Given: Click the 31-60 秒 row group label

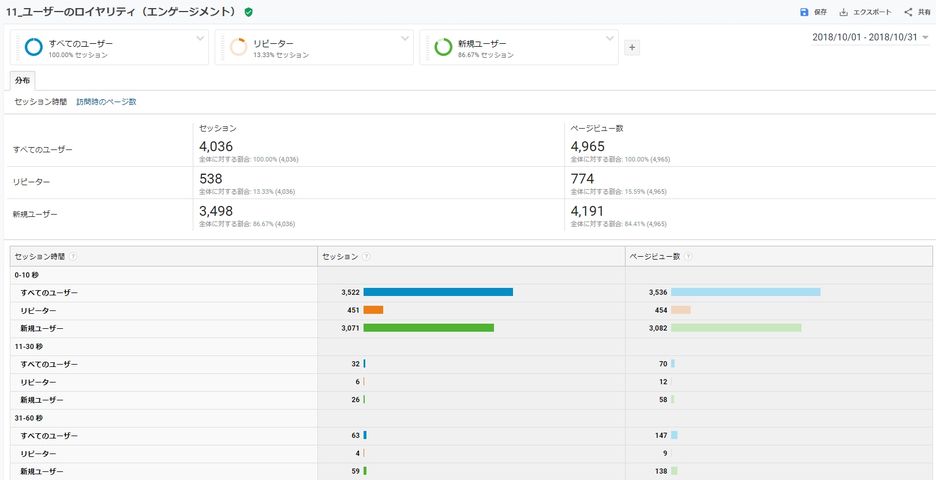Looking at the screenshot, I should click(29, 418).
